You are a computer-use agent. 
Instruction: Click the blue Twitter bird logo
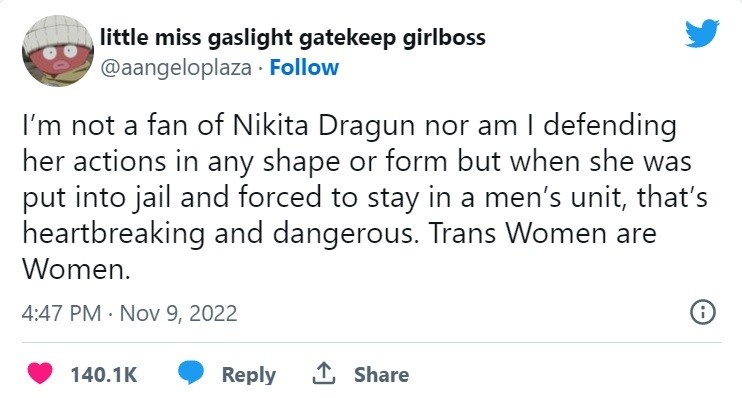pos(702,33)
